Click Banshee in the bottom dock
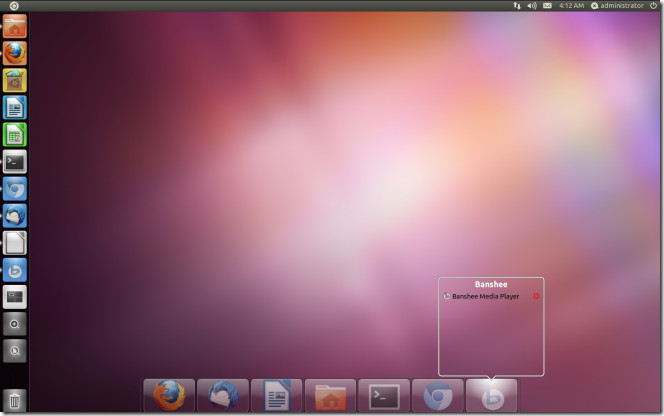Image resolution: width=664 pixels, height=416 pixels. coord(492,396)
